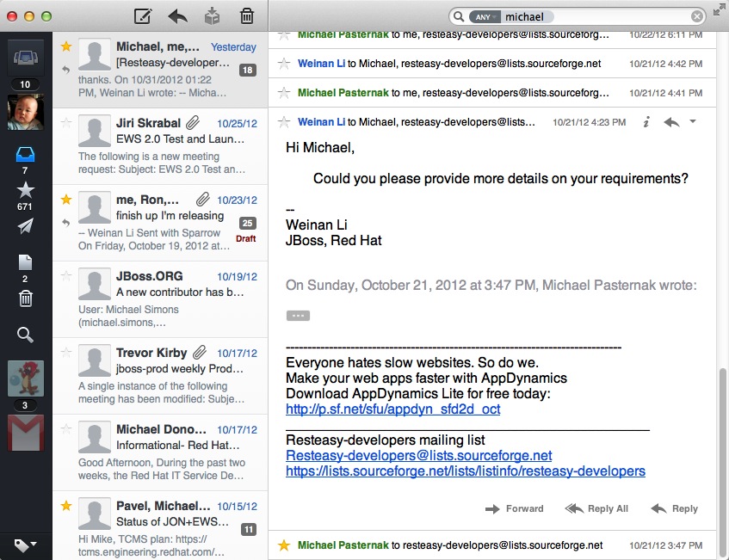Clear the search field text

coord(696,16)
